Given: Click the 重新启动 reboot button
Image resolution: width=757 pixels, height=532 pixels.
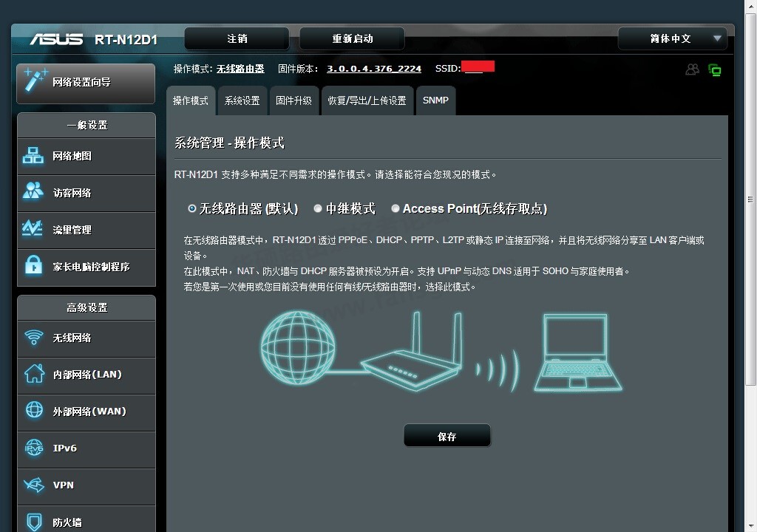Looking at the screenshot, I should 353,38.
